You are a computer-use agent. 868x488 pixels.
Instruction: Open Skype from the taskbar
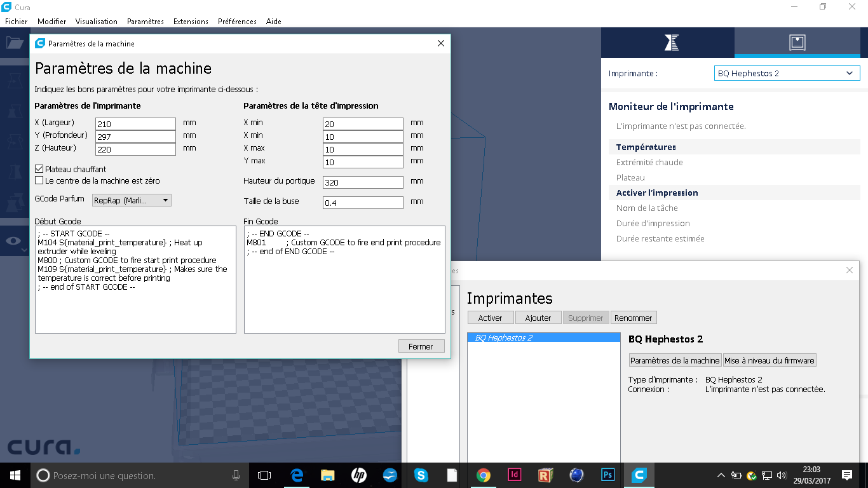[x=421, y=475]
